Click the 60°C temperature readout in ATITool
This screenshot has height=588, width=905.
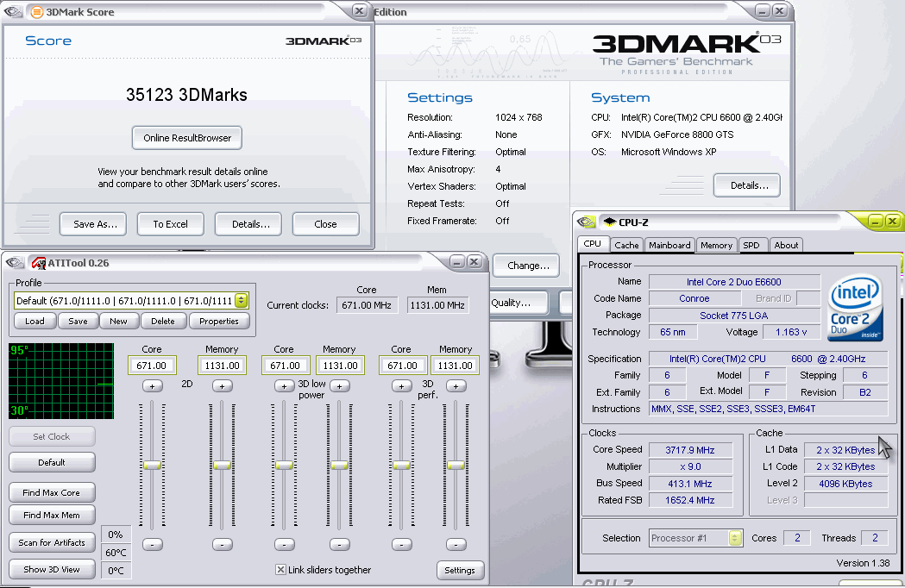pos(116,553)
